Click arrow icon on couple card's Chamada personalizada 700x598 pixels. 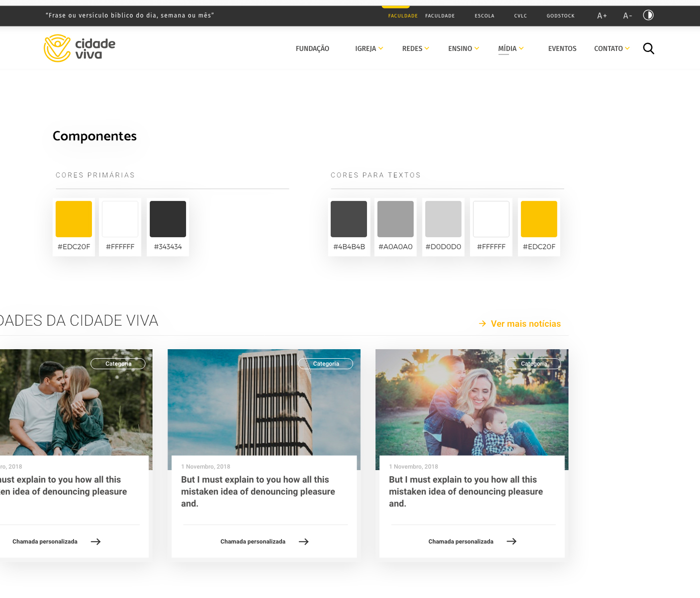(95, 542)
